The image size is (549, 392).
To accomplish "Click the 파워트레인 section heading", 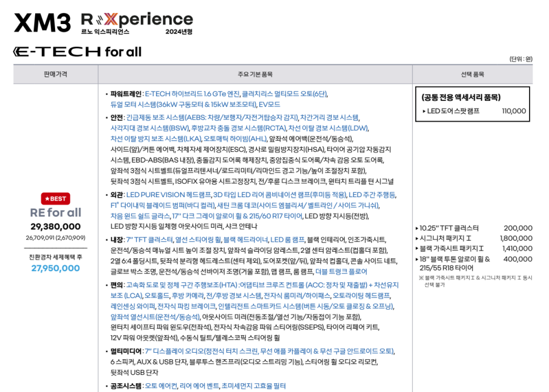I will (x=126, y=94).
